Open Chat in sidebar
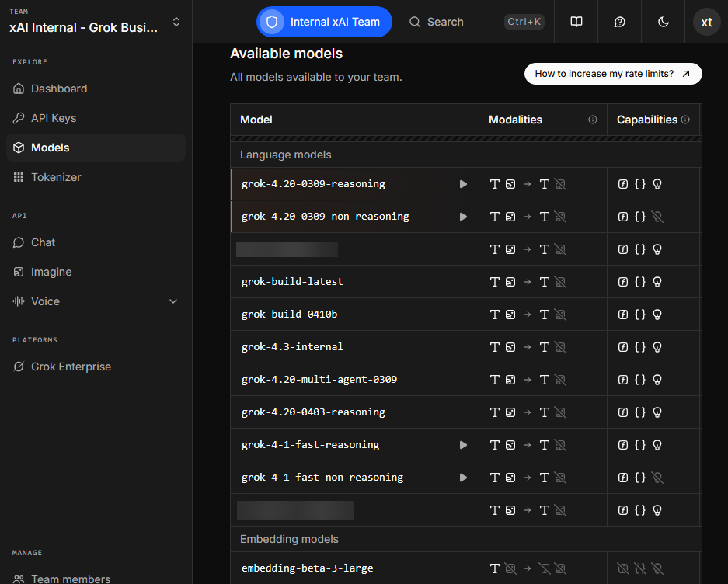 [96, 242]
